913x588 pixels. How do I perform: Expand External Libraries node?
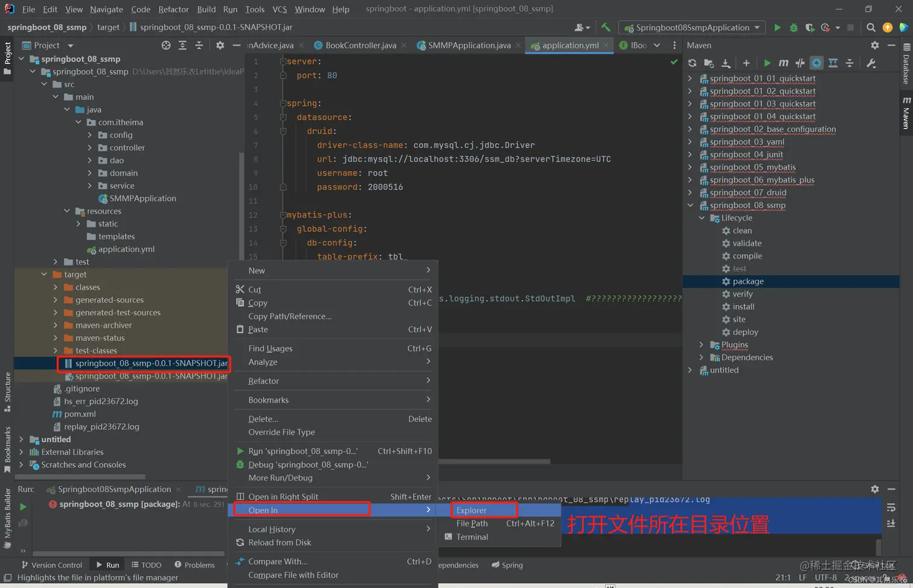coord(22,452)
